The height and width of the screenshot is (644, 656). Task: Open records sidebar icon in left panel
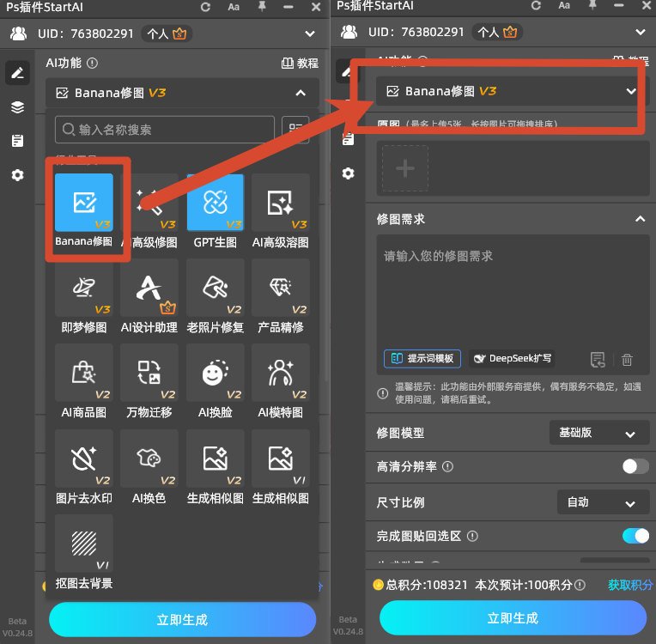(17, 141)
